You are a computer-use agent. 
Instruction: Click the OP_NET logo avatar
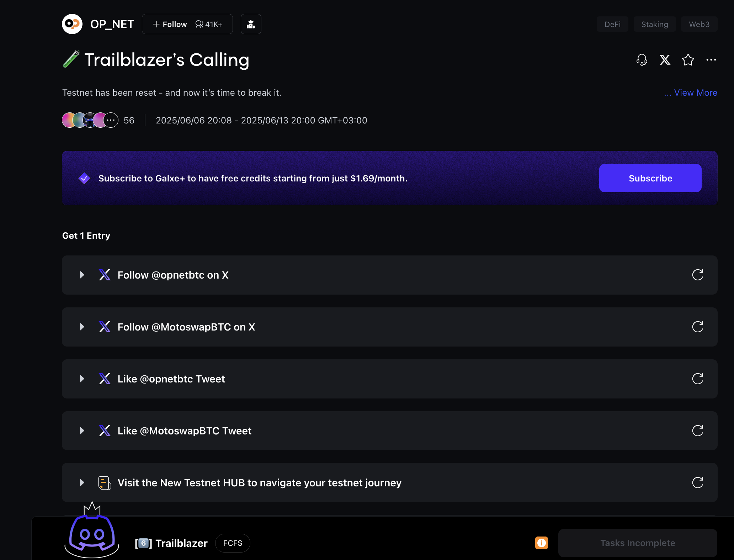(72, 24)
